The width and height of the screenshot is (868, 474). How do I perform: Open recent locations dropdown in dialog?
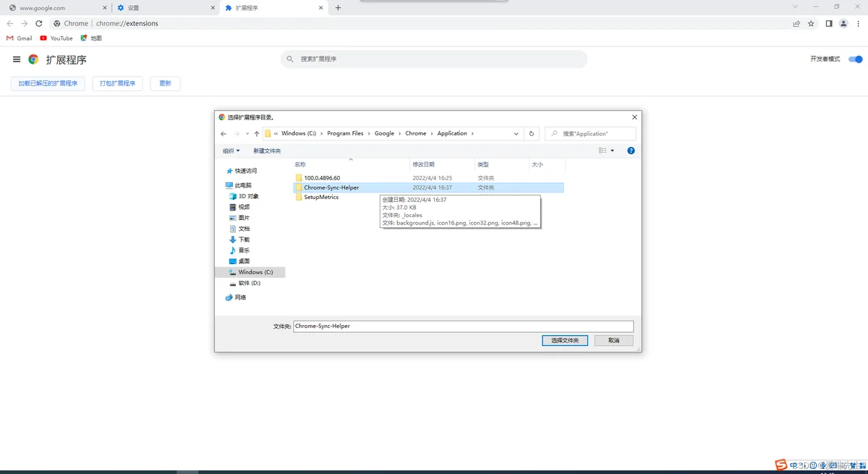click(x=247, y=134)
